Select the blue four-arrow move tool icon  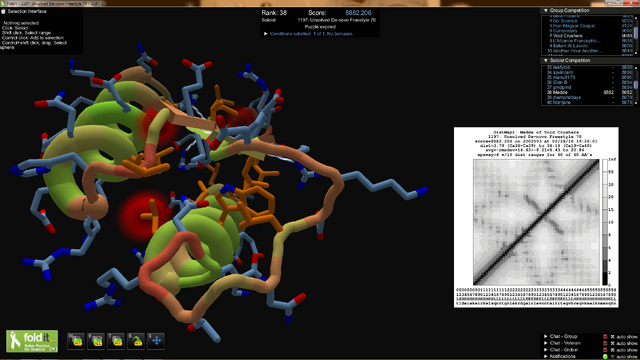coord(156,341)
